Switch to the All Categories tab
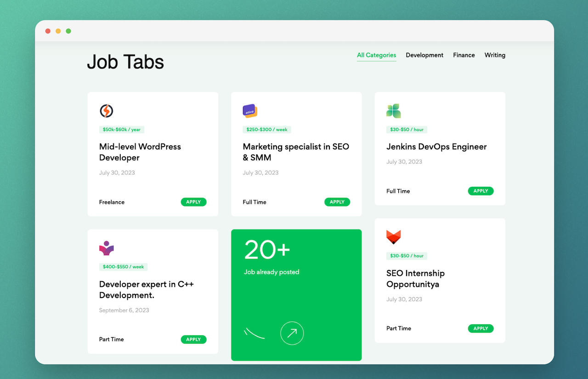This screenshot has height=379, width=588. [377, 55]
